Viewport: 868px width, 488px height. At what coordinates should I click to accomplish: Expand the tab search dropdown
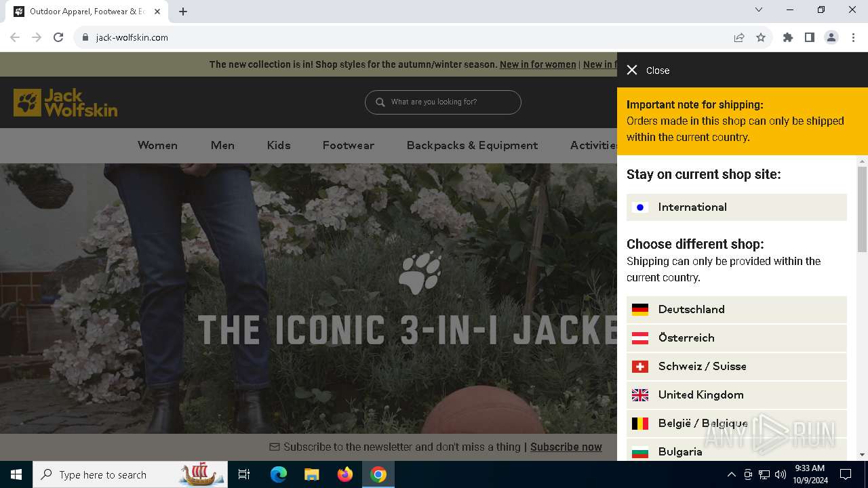click(759, 9)
